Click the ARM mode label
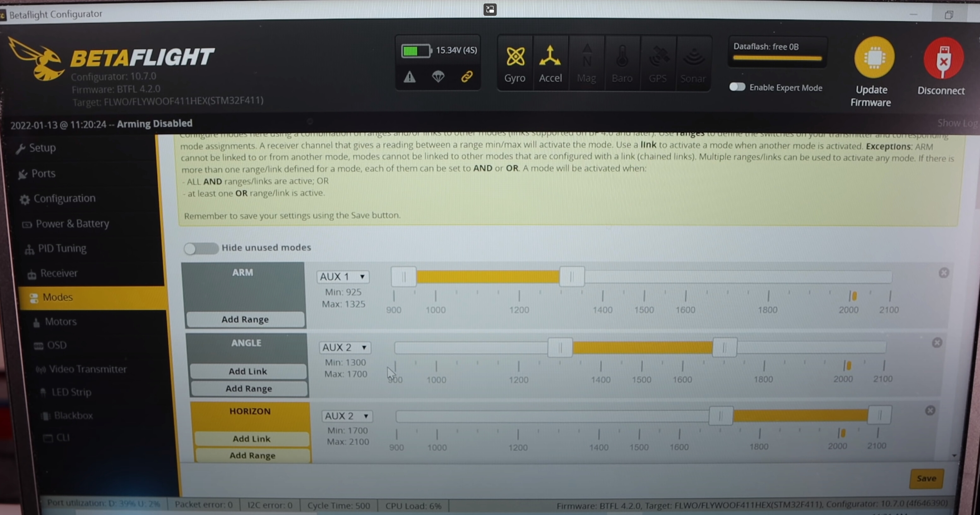This screenshot has height=515, width=980. pyautogui.click(x=243, y=272)
